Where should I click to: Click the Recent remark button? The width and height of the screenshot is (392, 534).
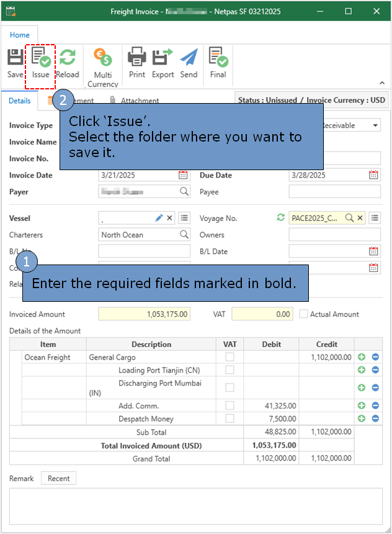pyautogui.click(x=59, y=478)
